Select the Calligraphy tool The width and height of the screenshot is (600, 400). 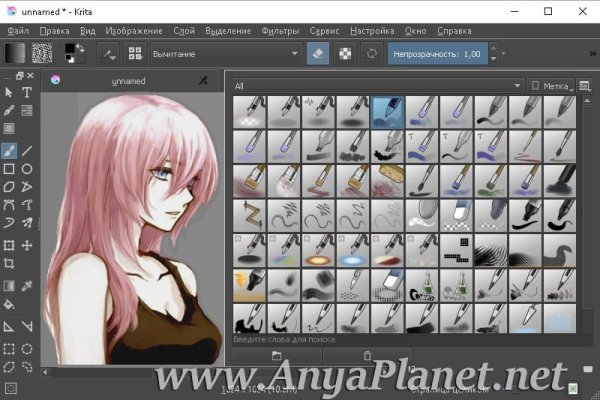[x=8, y=111]
